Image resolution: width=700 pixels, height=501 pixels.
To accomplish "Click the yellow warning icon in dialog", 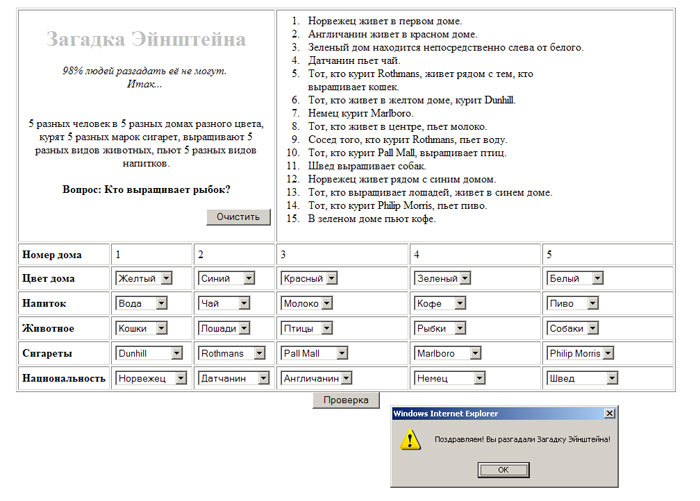I will [410, 439].
